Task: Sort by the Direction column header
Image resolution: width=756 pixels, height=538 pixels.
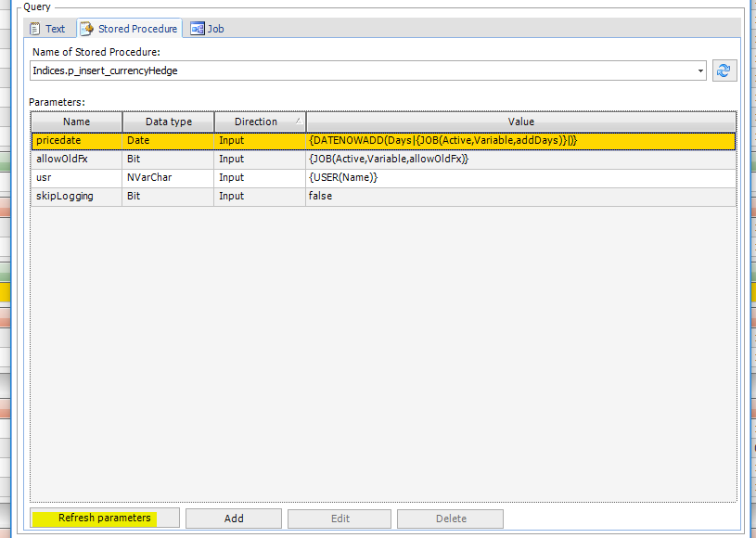Action: pyautogui.click(x=260, y=122)
